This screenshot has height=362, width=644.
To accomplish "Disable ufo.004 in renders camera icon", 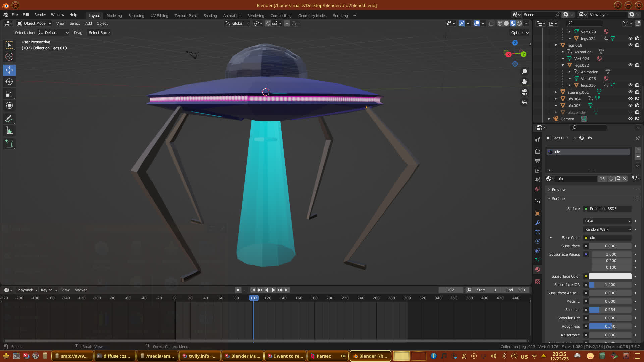I will click(637, 99).
